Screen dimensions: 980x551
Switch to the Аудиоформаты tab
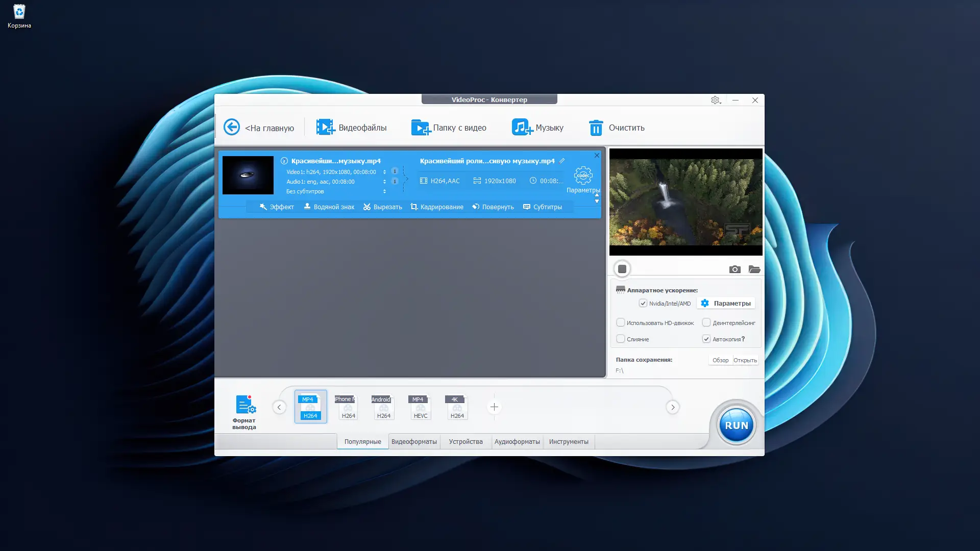click(517, 442)
